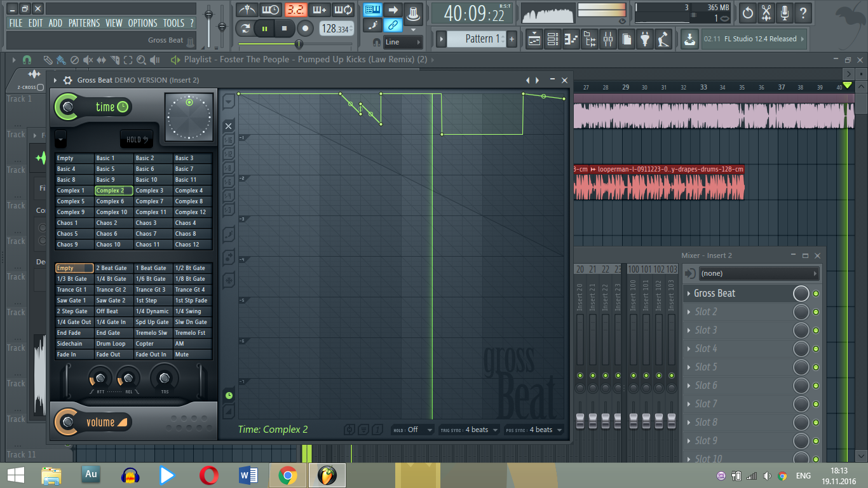The image size is (868, 488).
Task: Click the stop button
Action: (x=285, y=28)
